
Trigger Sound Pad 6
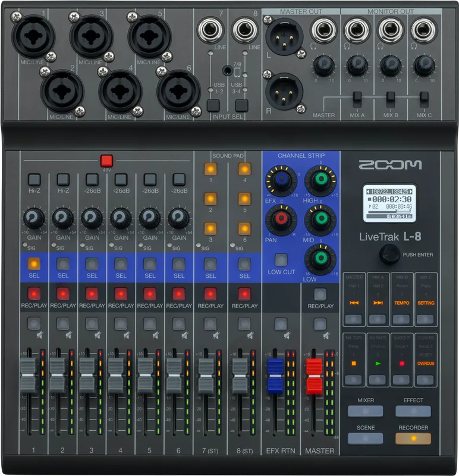click(x=244, y=228)
